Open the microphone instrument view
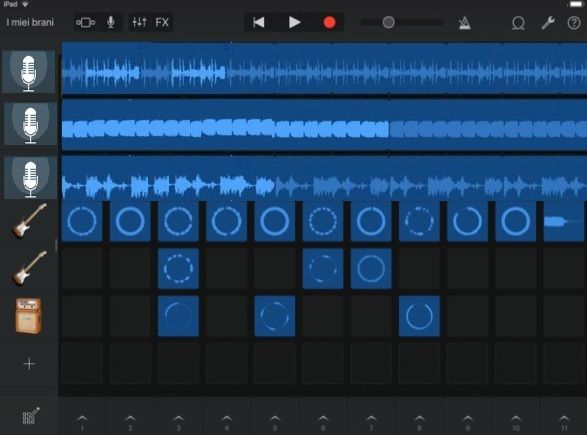 110,22
